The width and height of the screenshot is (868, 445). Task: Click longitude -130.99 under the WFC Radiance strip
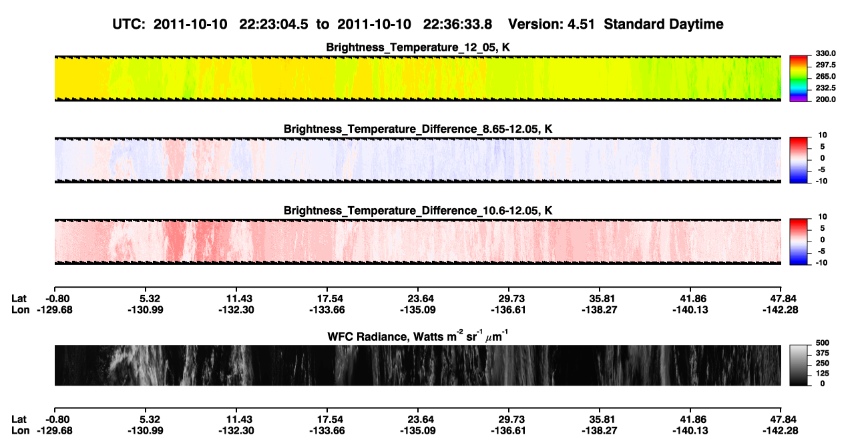tap(145, 430)
